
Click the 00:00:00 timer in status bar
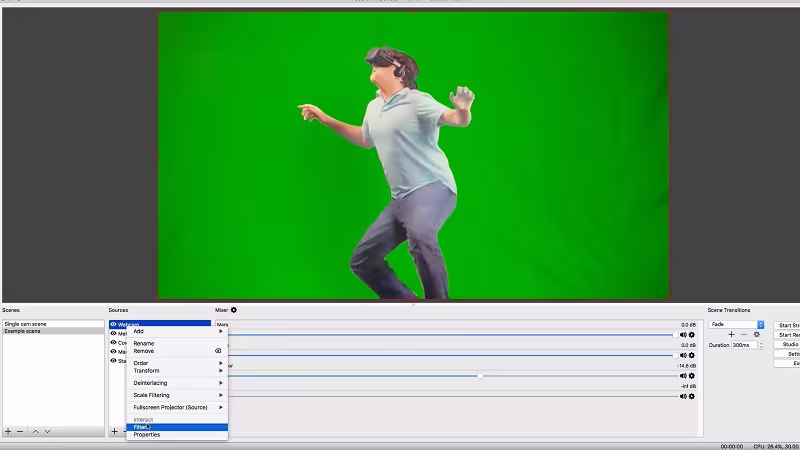coord(732,446)
